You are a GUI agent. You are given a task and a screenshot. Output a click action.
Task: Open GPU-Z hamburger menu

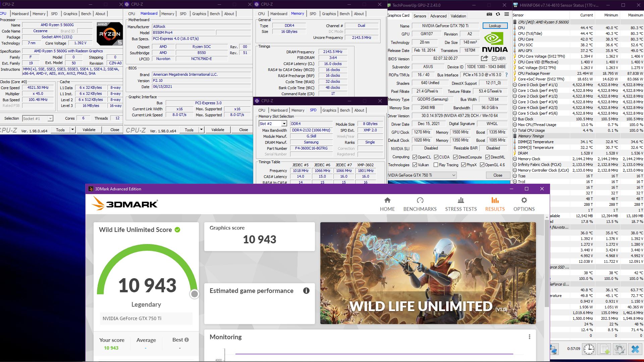pos(506,14)
